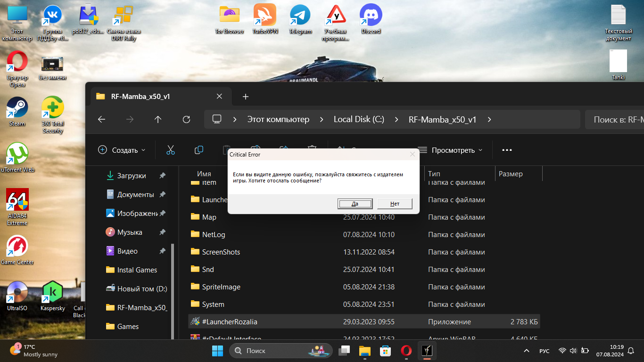This screenshot has width=644, height=362.
Task: Show hidden system tray icons
Action: tap(526, 351)
